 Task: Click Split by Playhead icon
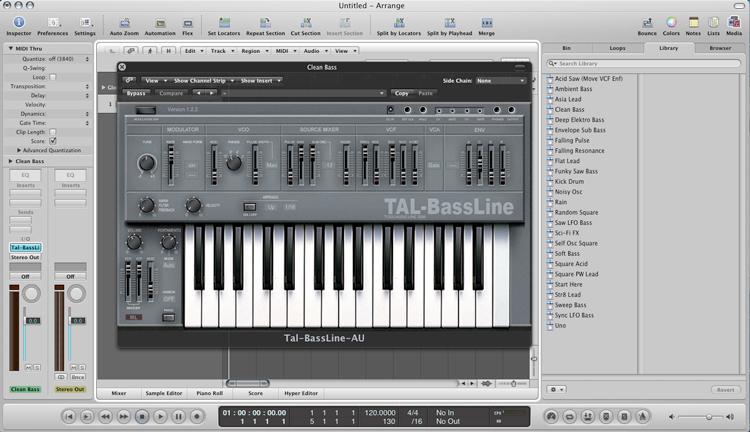point(450,23)
